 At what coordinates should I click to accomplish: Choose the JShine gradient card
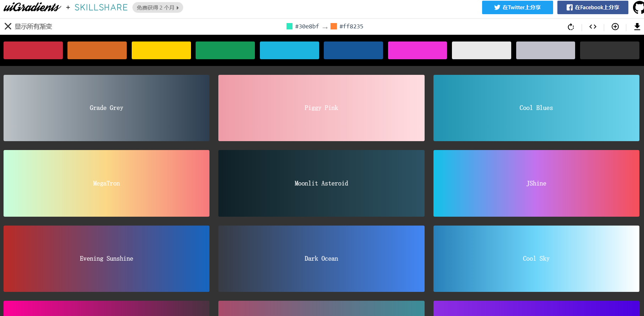536,183
